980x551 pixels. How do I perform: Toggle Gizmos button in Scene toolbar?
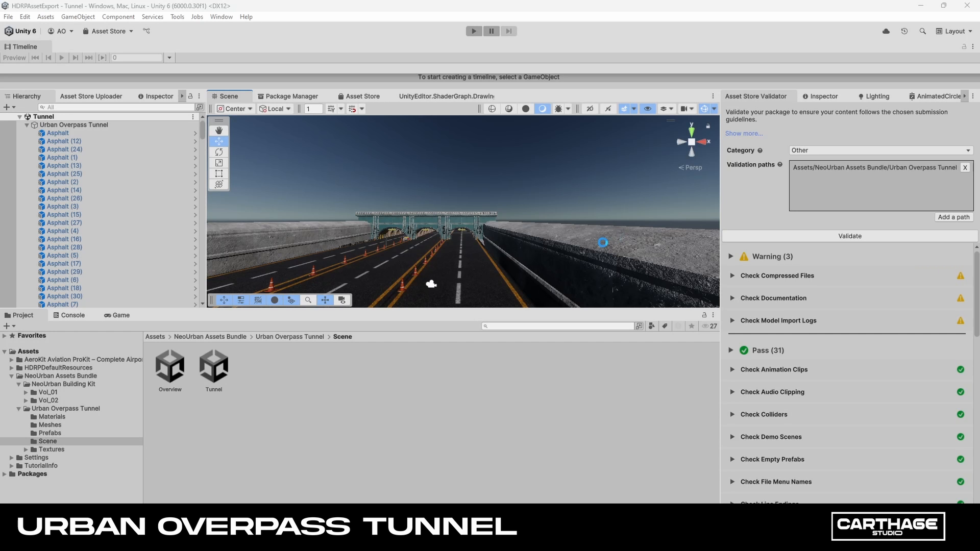pos(704,109)
